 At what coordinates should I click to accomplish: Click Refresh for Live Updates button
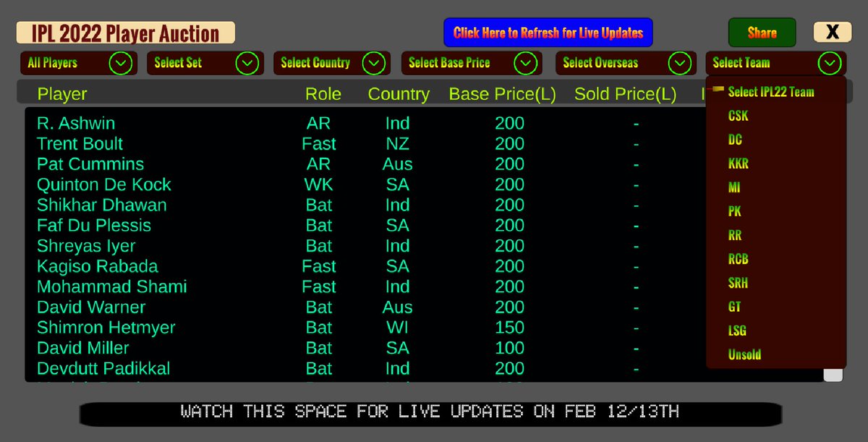(x=548, y=33)
